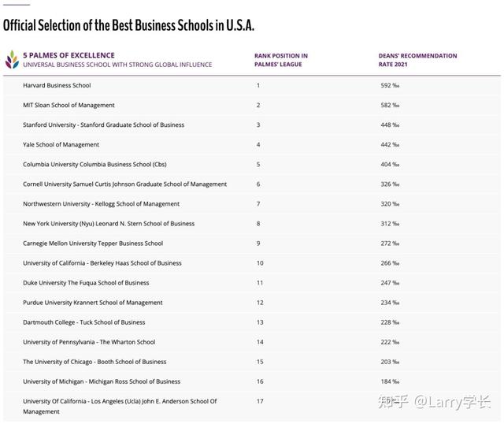The width and height of the screenshot is (504, 424).
Task: Select Michigan Ross School of Business
Action: tap(102, 381)
